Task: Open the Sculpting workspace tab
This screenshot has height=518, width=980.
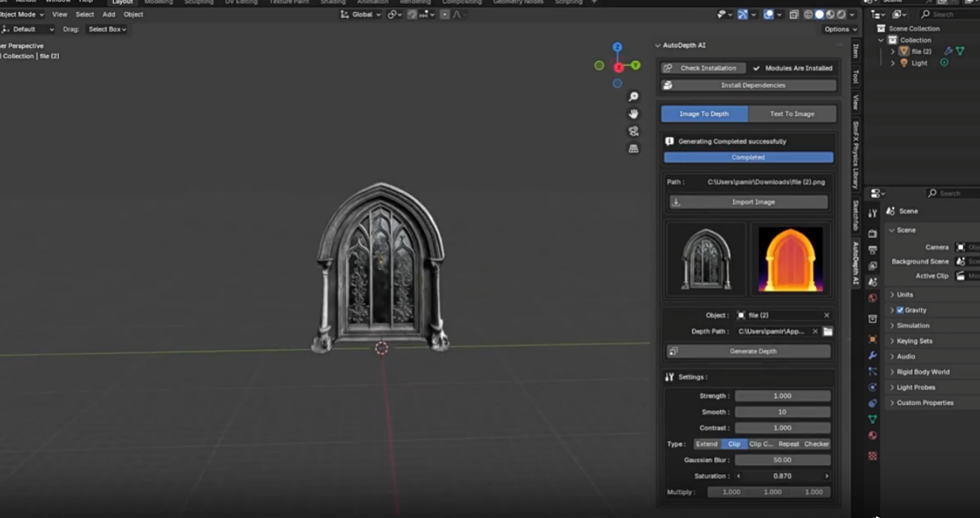Action: pos(199,2)
